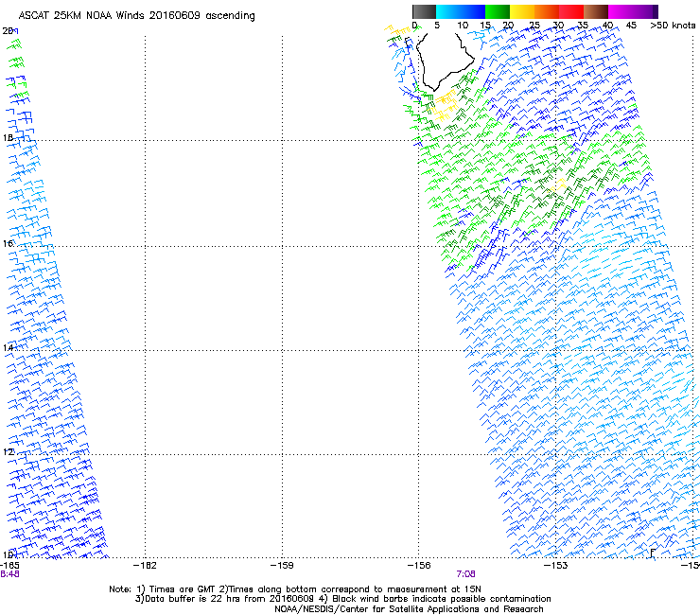Click the 'Data buffer is 22 hrs' note line

pos(342,599)
